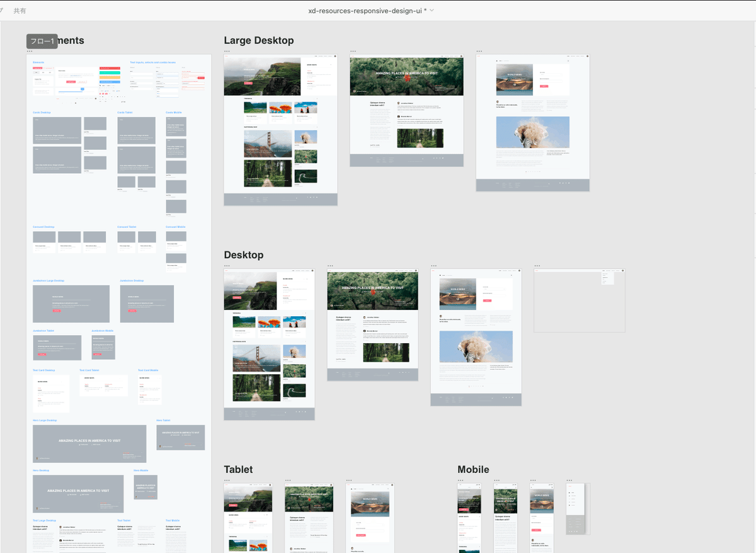
Task: Open dots menu above Tablet World News artboard
Action: [348, 481]
